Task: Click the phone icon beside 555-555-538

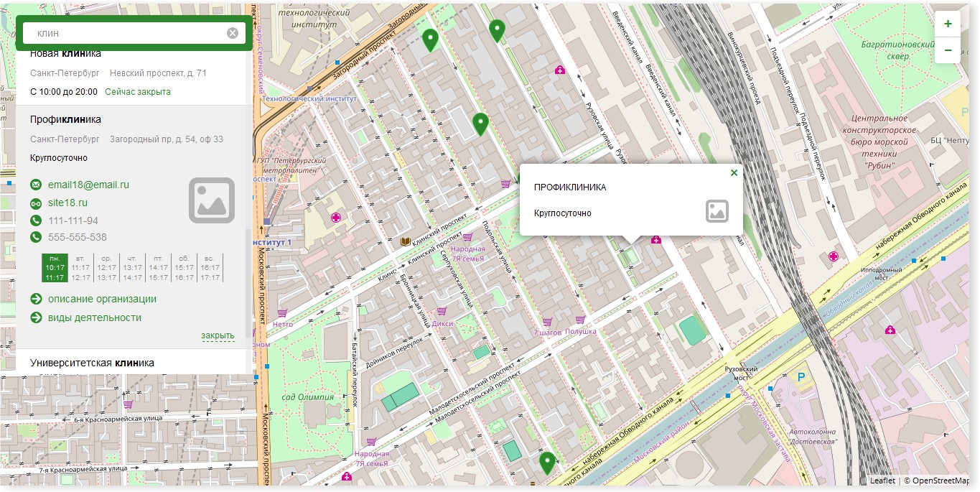Action: pos(36,237)
